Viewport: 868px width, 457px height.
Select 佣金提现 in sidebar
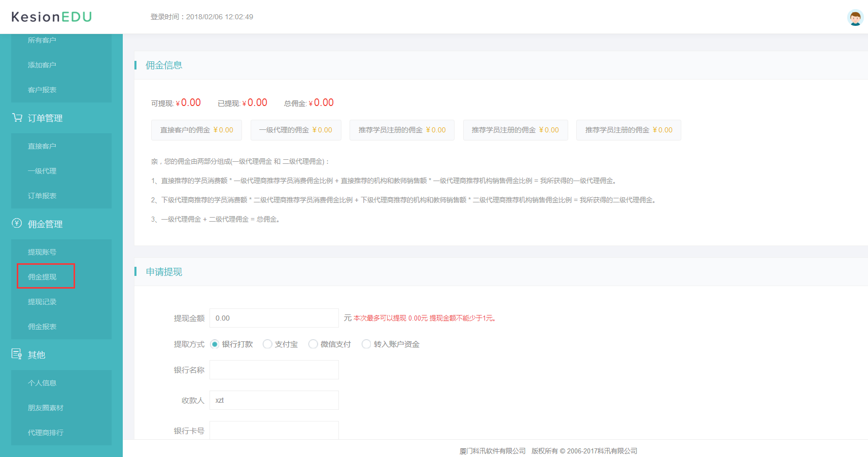tap(42, 277)
